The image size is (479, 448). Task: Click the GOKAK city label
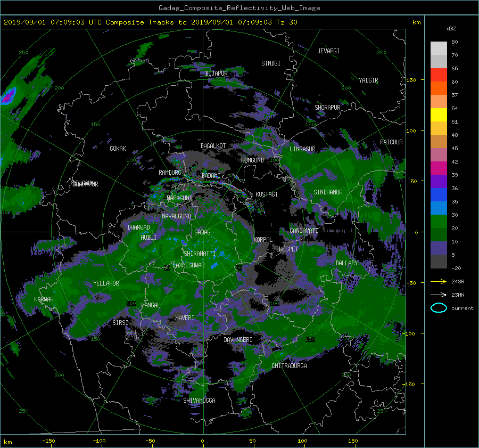point(118,148)
